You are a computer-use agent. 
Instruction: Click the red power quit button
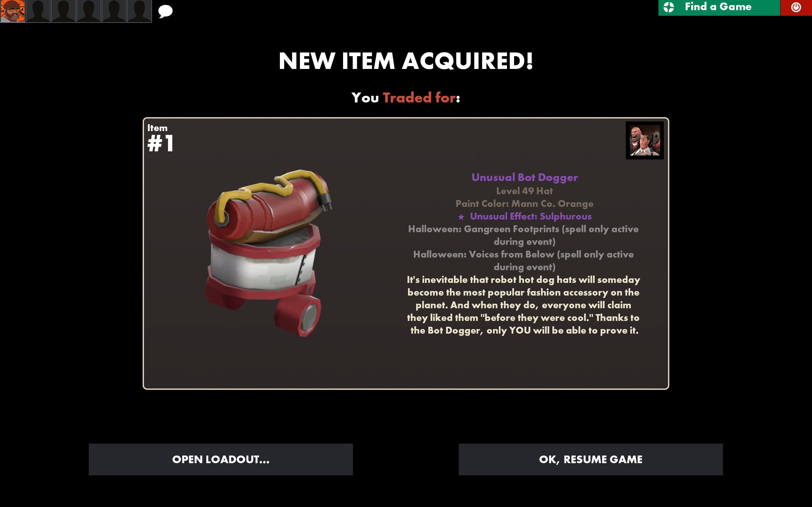click(x=796, y=7)
